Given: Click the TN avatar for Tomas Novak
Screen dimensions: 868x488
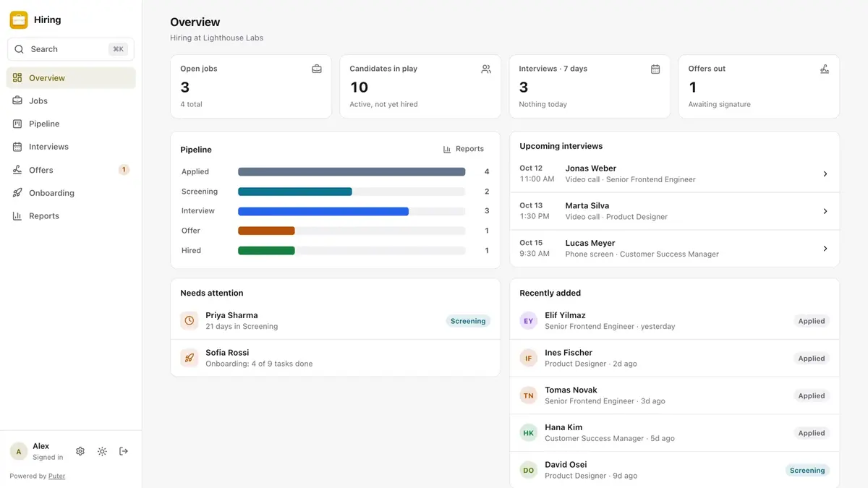Looking at the screenshot, I should 529,395.
